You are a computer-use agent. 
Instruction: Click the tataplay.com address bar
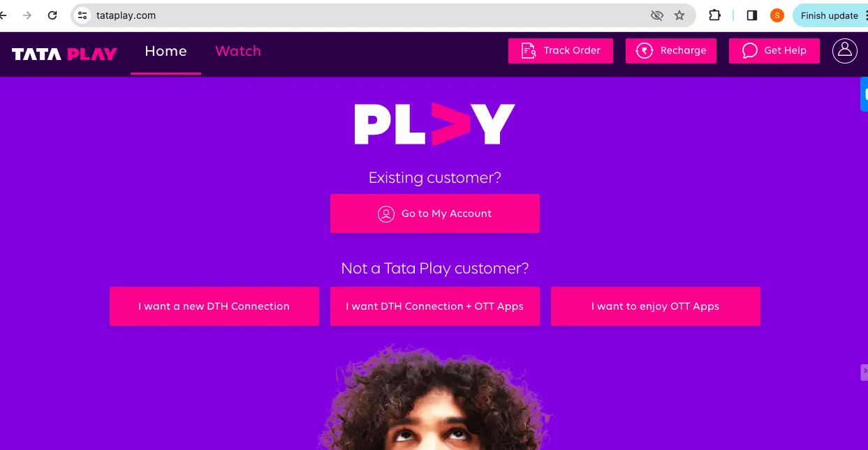coord(363,15)
